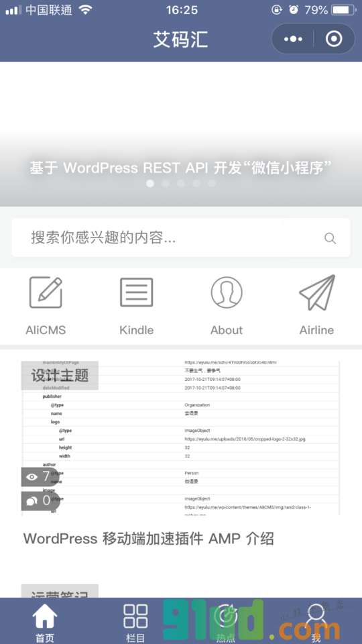Jump to the second carousel dot
The height and width of the screenshot is (644, 362).
coord(166,184)
